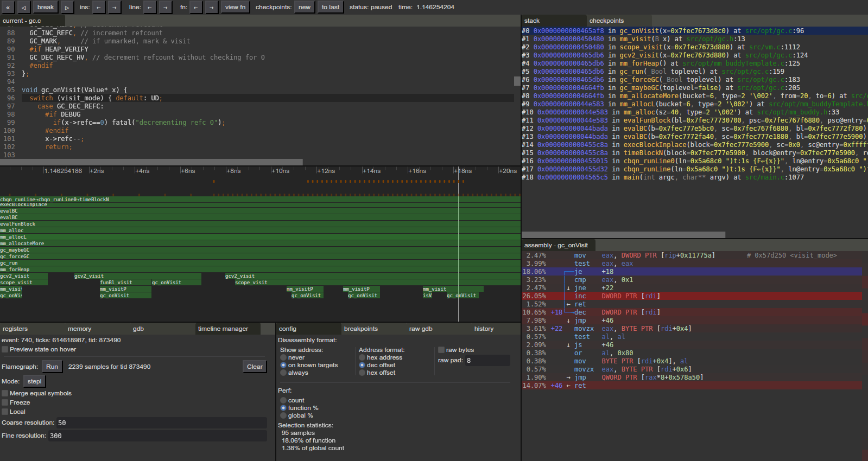Click the source code horizontal scrollbar

pyautogui.click(x=151, y=162)
